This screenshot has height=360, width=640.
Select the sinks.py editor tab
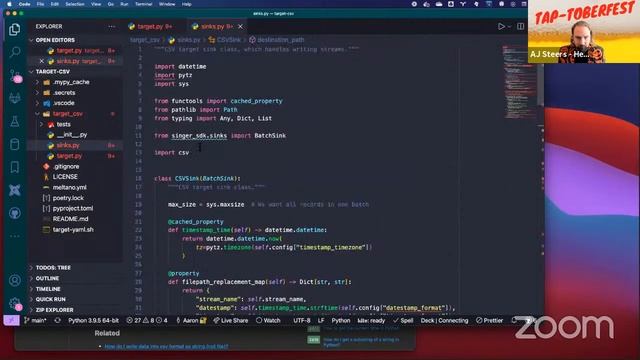point(212,27)
